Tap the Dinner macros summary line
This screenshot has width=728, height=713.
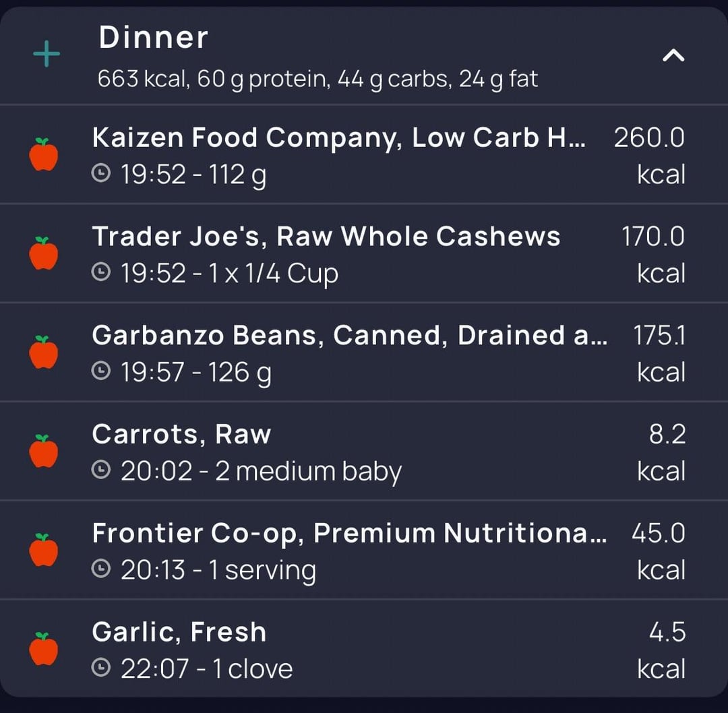point(317,80)
